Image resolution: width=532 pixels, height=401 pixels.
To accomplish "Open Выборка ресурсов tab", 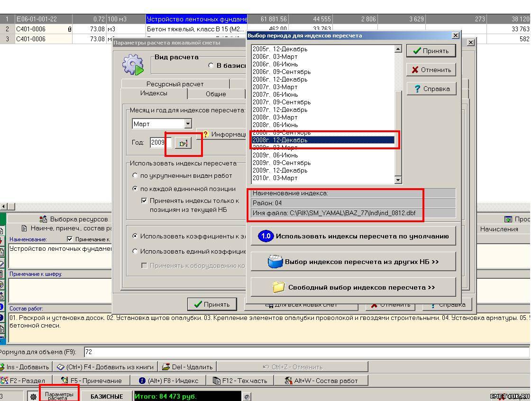I will [74, 219].
